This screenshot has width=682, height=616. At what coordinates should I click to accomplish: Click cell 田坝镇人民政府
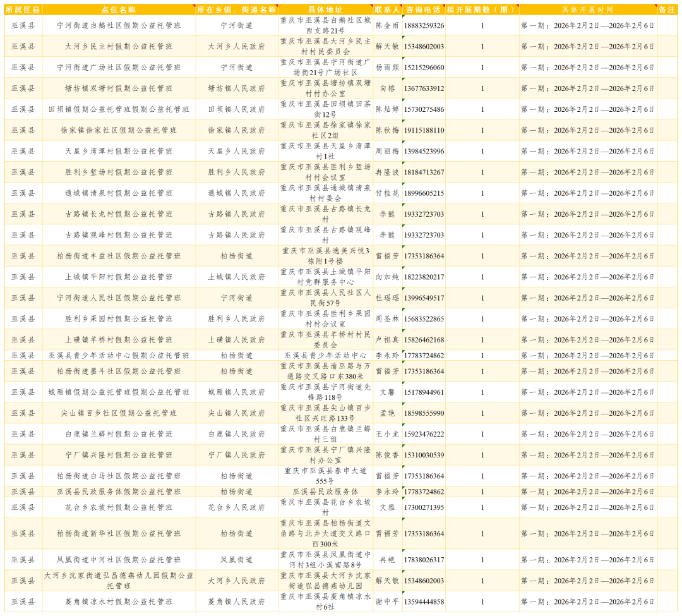(237, 109)
